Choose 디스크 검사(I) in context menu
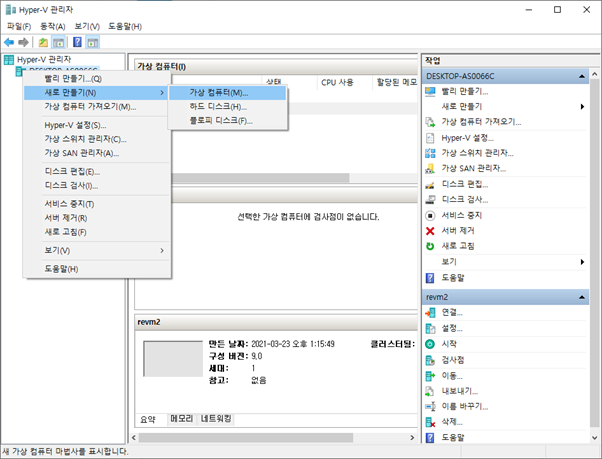 tap(97, 186)
